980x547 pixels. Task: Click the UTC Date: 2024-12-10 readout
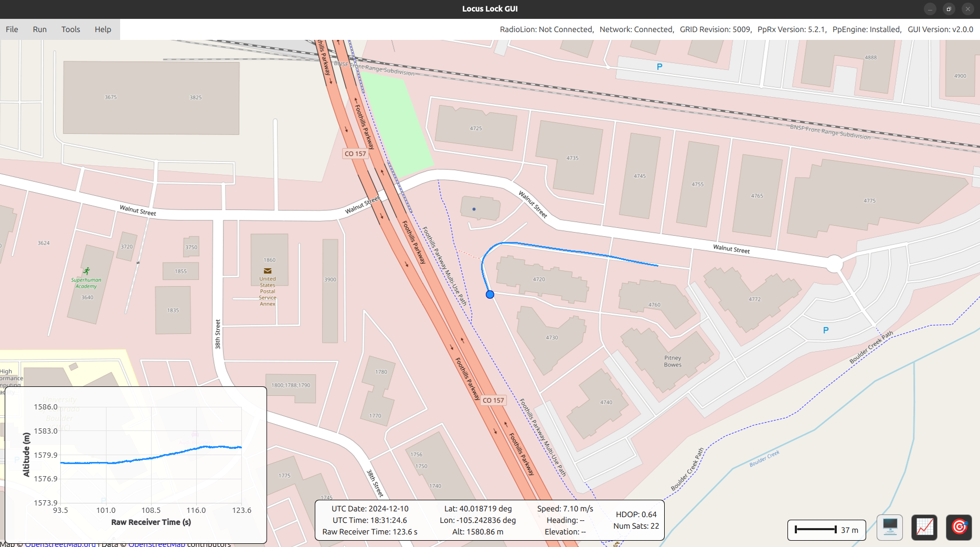(x=370, y=509)
